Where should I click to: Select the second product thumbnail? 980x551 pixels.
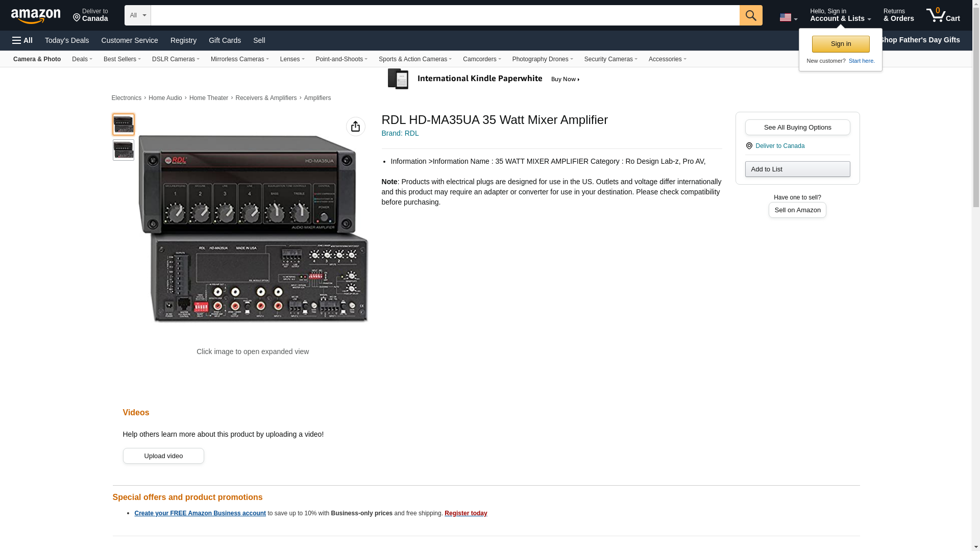(124, 150)
